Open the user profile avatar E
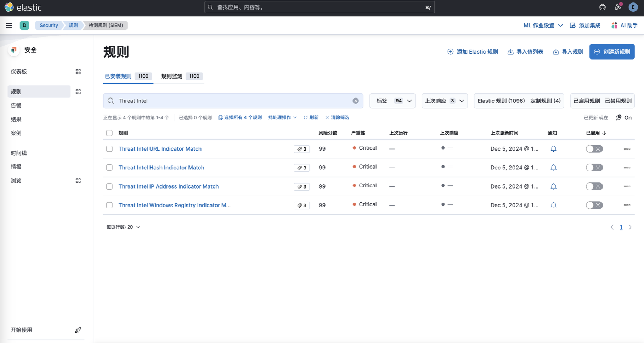The height and width of the screenshot is (343, 644). tap(633, 7)
